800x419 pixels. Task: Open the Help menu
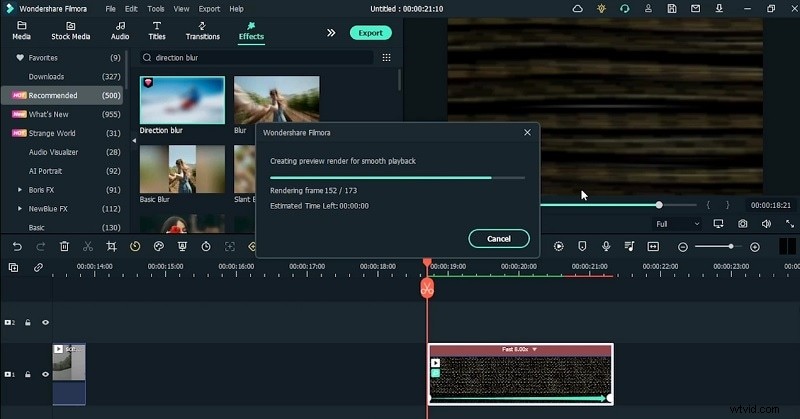[236, 9]
